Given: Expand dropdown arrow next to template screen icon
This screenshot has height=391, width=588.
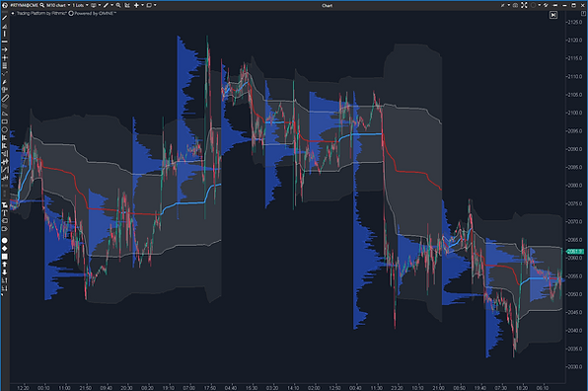Looking at the screenshot, I should [x=100, y=5].
